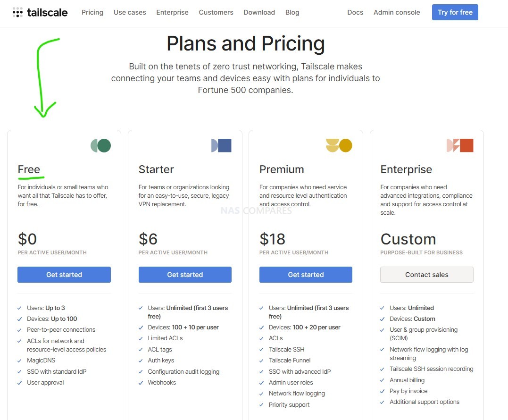The height and width of the screenshot is (420, 508).
Task: Get started with the Free plan
Action: (64, 275)
